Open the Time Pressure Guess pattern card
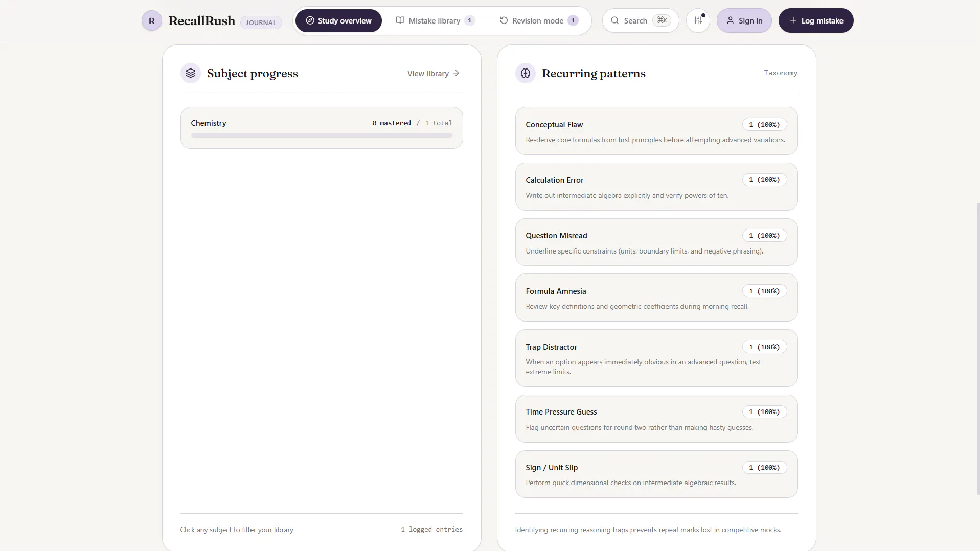The width and height of the screenshot is (980, 551). point(656,419)
